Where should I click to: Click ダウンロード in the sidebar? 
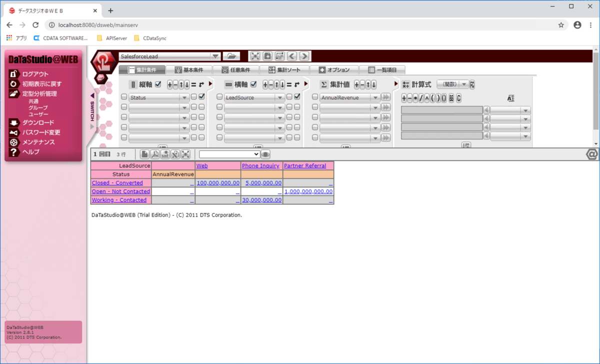click(x=38, y=122)
